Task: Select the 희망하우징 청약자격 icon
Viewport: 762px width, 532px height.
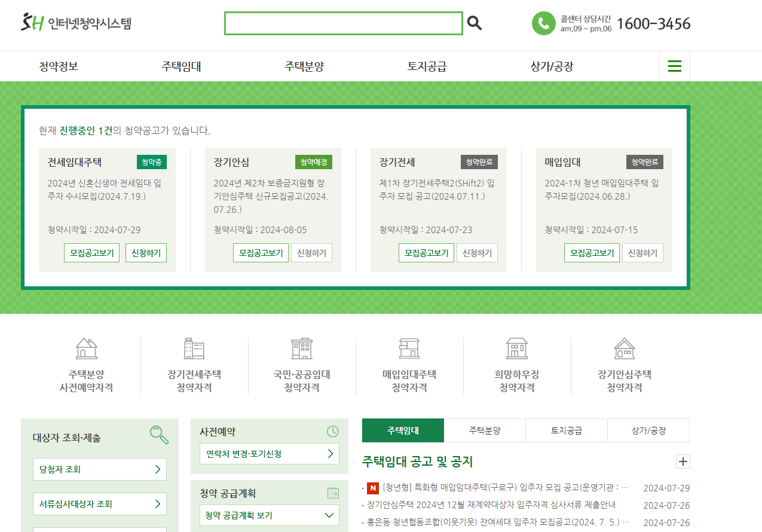Action: coord(516,348)
